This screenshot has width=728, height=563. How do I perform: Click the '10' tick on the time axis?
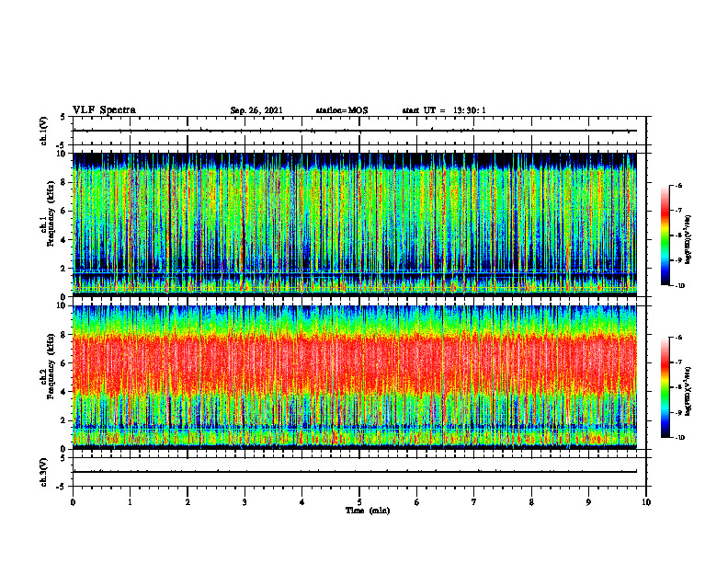(646, 502)
